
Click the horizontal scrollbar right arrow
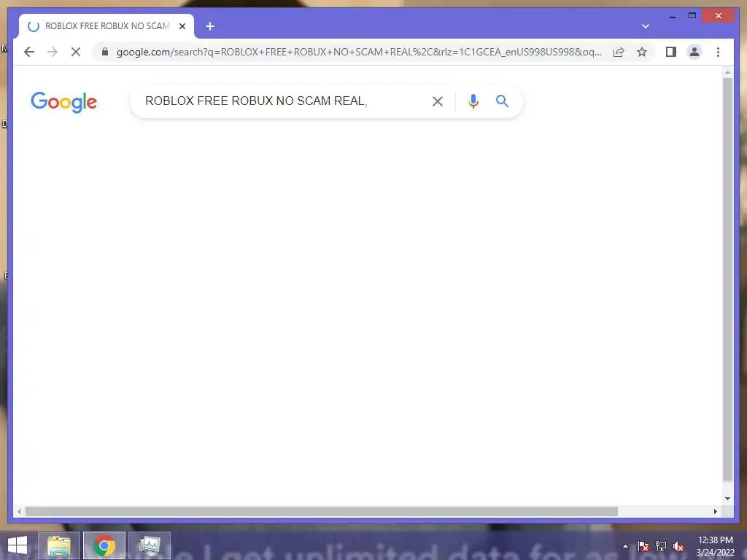coord(715,511)
